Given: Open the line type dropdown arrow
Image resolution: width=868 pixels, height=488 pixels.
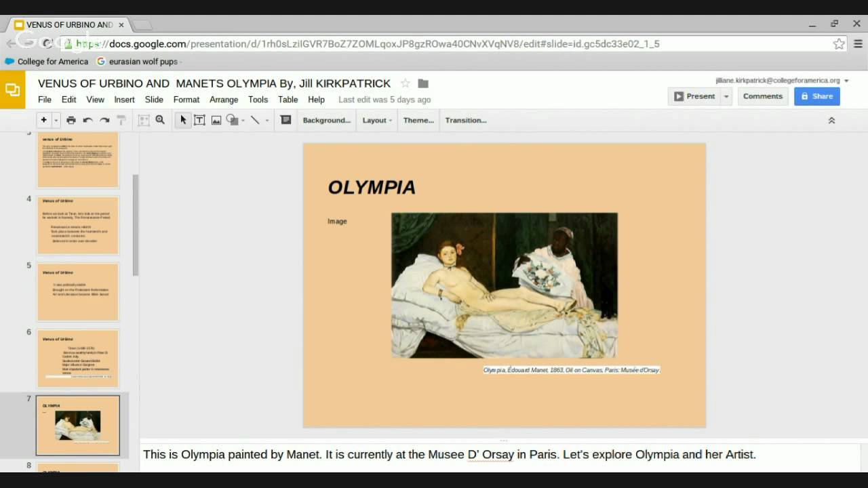Looking at the screenshot, I should coord(267,121).
